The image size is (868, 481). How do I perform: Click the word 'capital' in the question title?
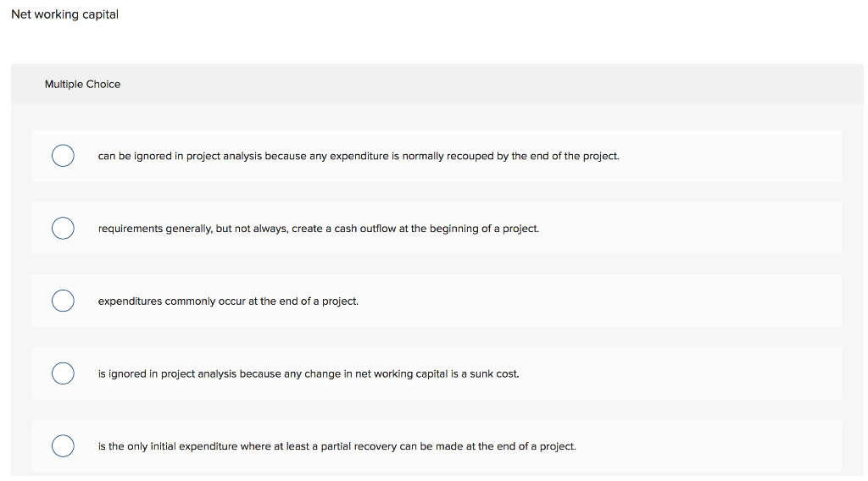(x=100, y=14)
